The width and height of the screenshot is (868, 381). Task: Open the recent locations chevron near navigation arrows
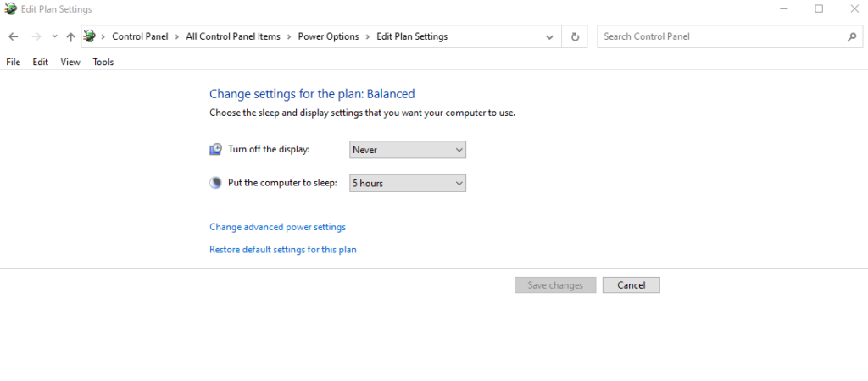point(54,37)
